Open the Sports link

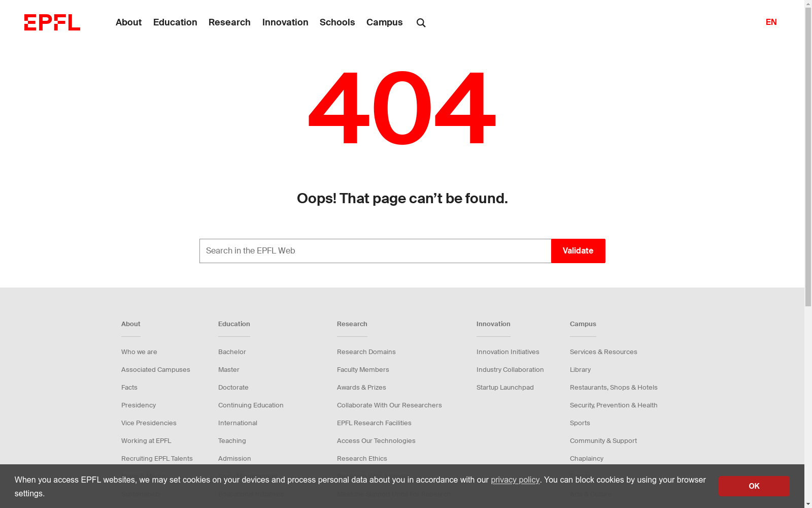click(580, 423)
